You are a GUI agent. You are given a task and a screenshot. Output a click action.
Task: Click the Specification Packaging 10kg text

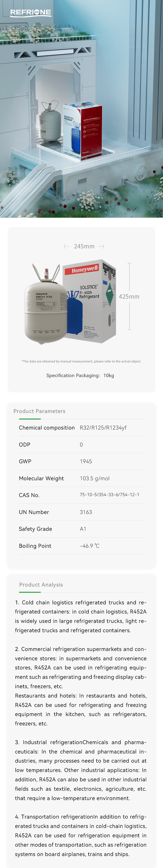click(x=80, y=375)
